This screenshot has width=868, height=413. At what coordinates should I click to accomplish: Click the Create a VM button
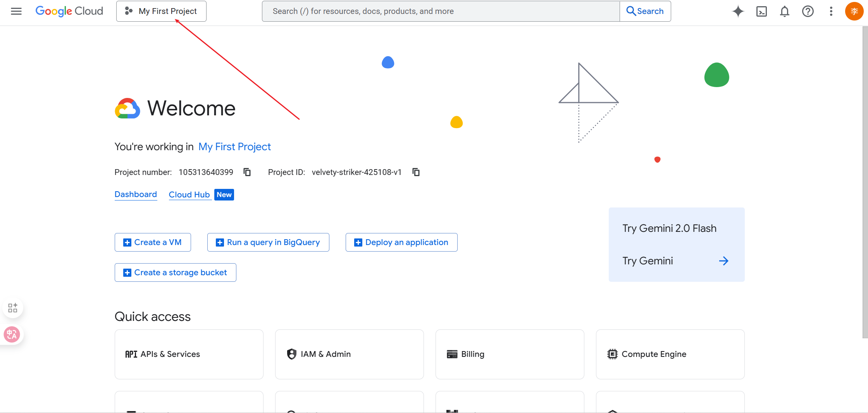pos(153,242)
